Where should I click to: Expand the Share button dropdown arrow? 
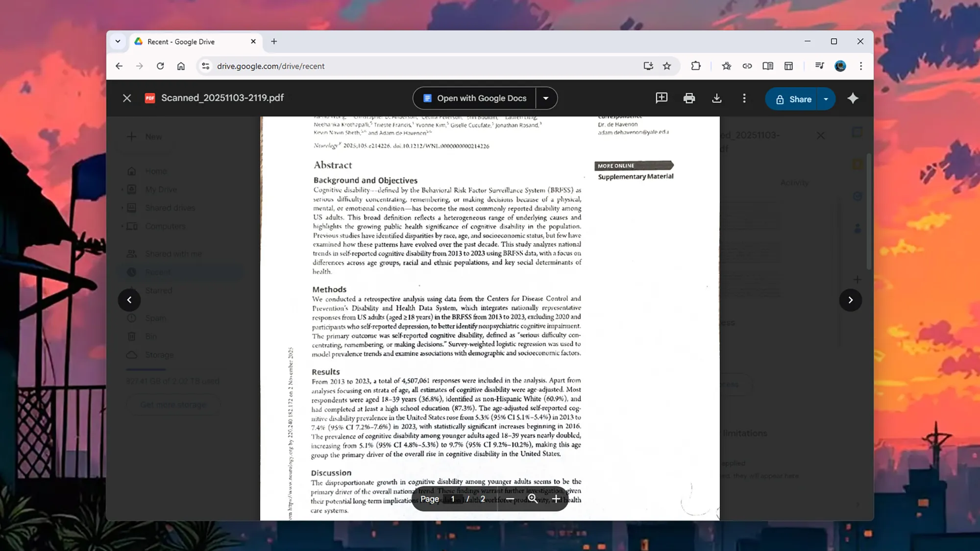tap(826, 98)
